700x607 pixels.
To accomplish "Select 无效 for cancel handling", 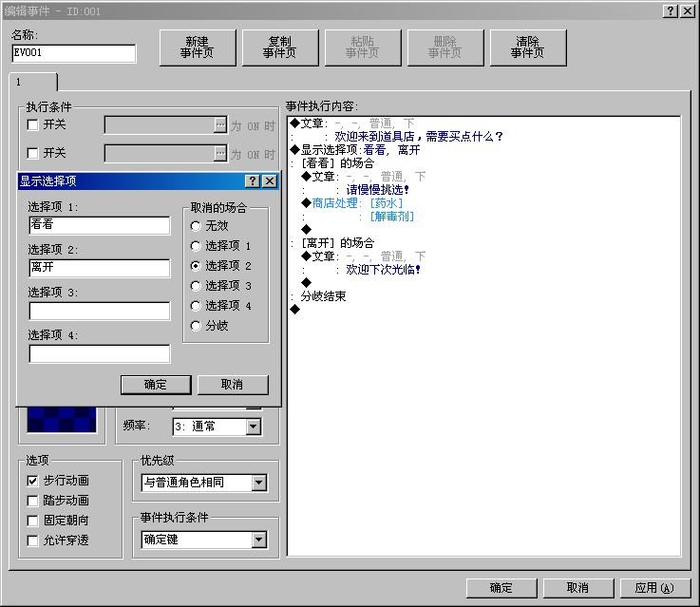I will [196, 226].
